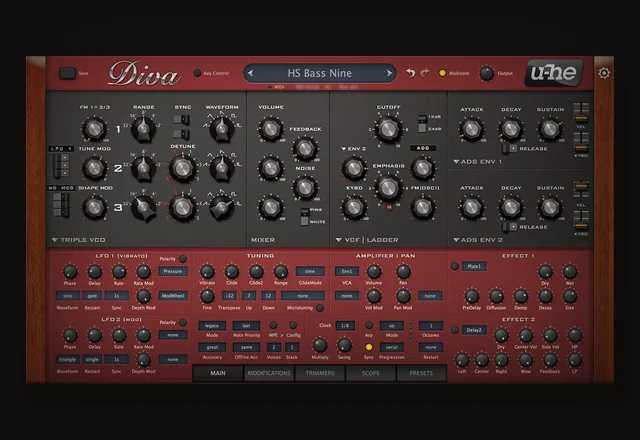Switch to the TRIMMERS tab
The width and height of the screenshot is (640, 440).
pyautogui.click(x=320, y=373)
